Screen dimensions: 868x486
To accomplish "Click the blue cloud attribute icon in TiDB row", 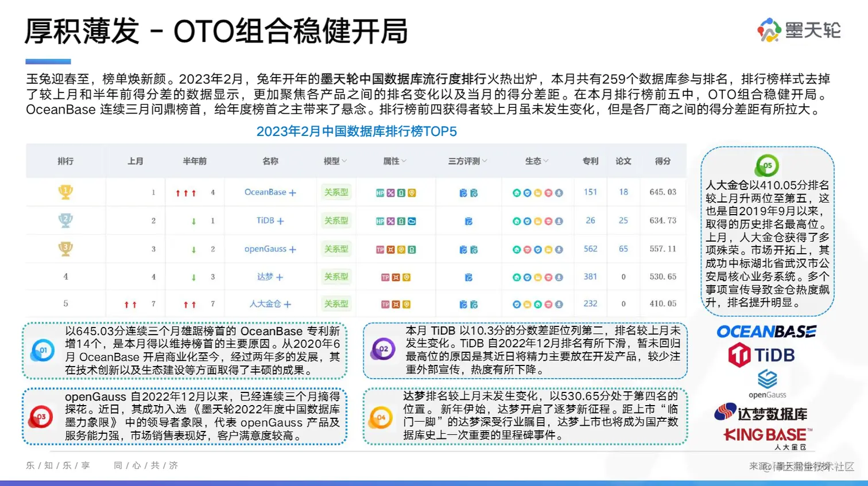I will 412,221.
